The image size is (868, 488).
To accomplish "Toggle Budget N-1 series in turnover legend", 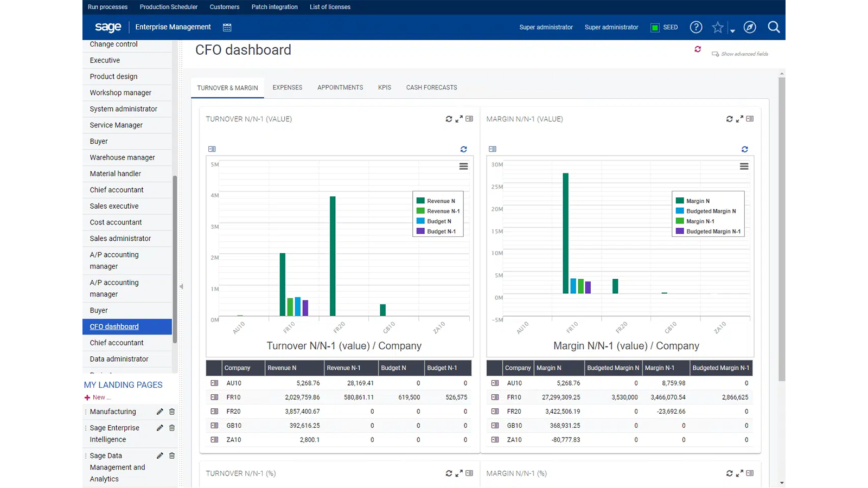I will click(x=441, y=232).
